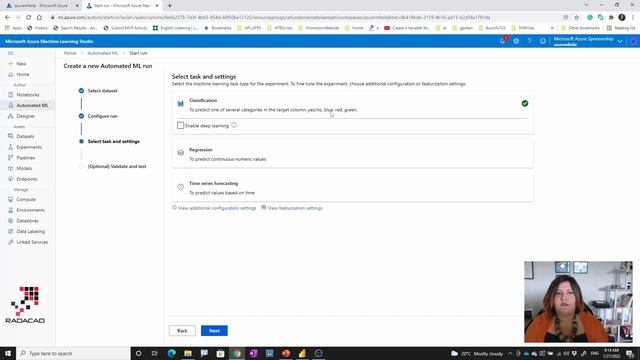Expand the Azure Sponsorship account dropdown
640x360 pixels.
[x=620, y=41]
